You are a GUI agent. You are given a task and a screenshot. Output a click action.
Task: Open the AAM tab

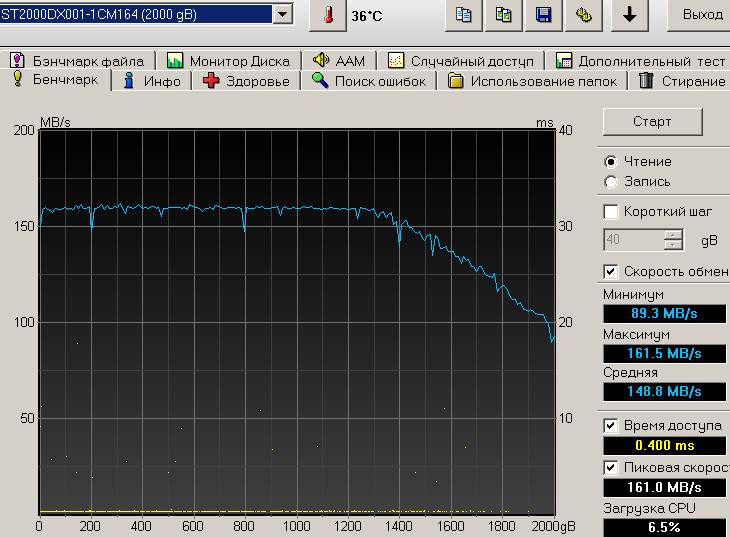(339, 61)
